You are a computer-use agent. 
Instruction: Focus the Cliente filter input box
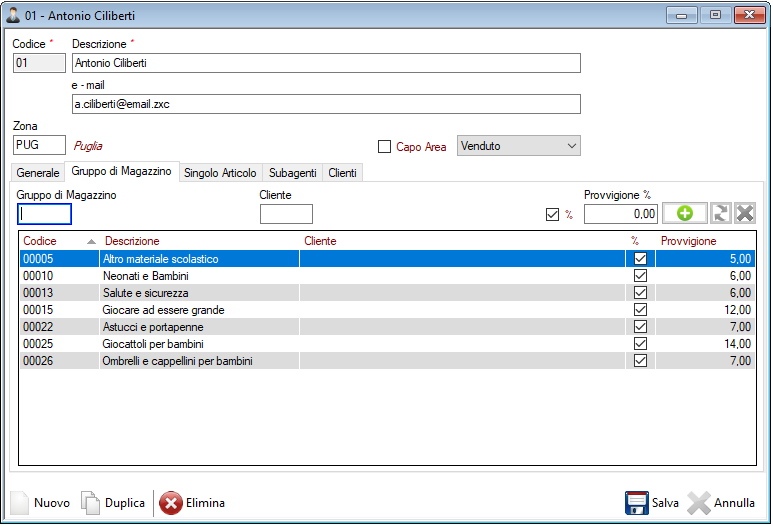click(x=286, y=214)
